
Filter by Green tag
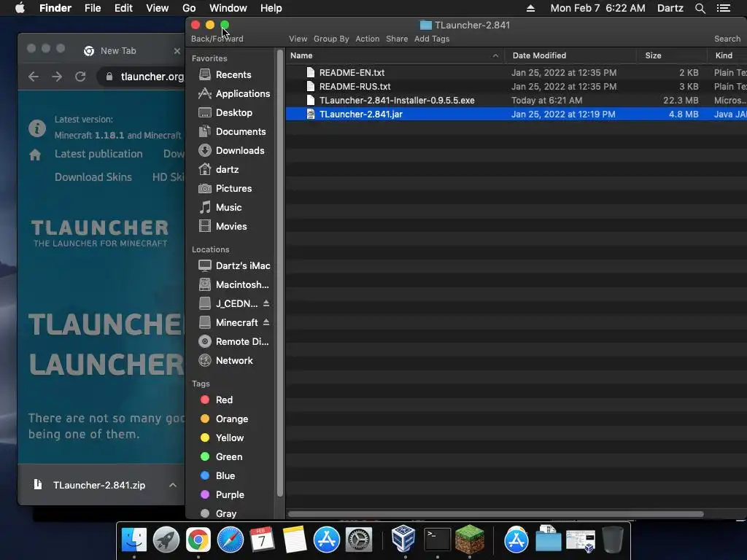pyautogui.click(x=222, y=457)
